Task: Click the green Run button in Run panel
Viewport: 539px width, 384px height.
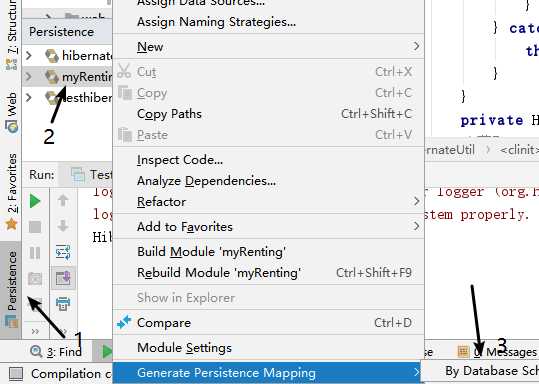Action: [x=35, y=201]
